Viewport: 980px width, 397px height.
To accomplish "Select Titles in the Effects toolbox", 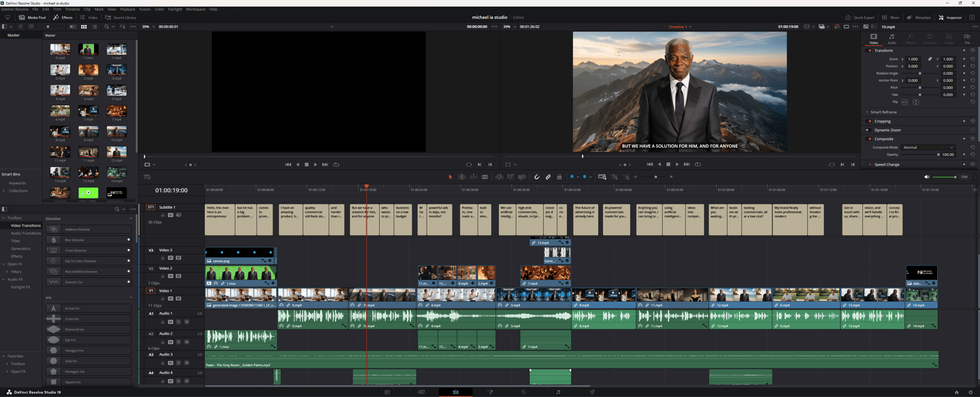I will pyautogui.click(x=16, y=241).
